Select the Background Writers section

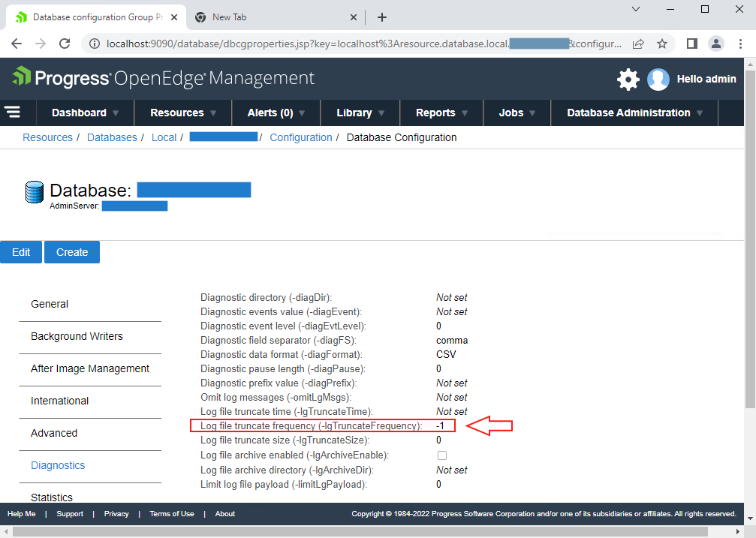click(x=77, y=336)
